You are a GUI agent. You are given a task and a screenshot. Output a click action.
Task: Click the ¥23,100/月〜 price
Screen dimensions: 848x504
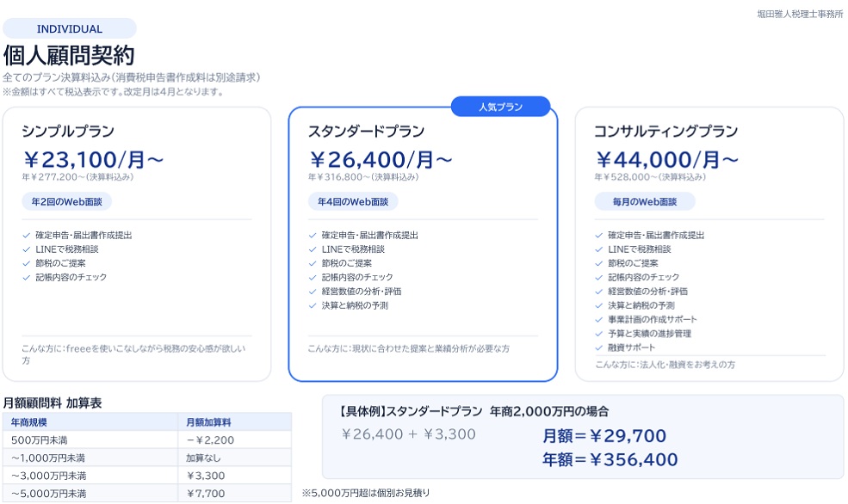[x=93, y=159]
